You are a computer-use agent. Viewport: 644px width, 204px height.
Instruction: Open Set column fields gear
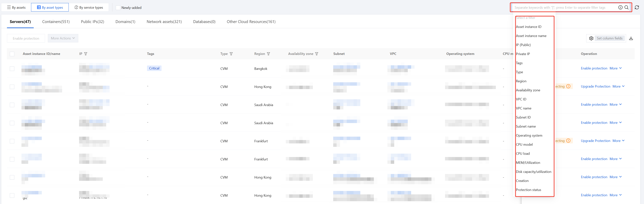[591, 38]
